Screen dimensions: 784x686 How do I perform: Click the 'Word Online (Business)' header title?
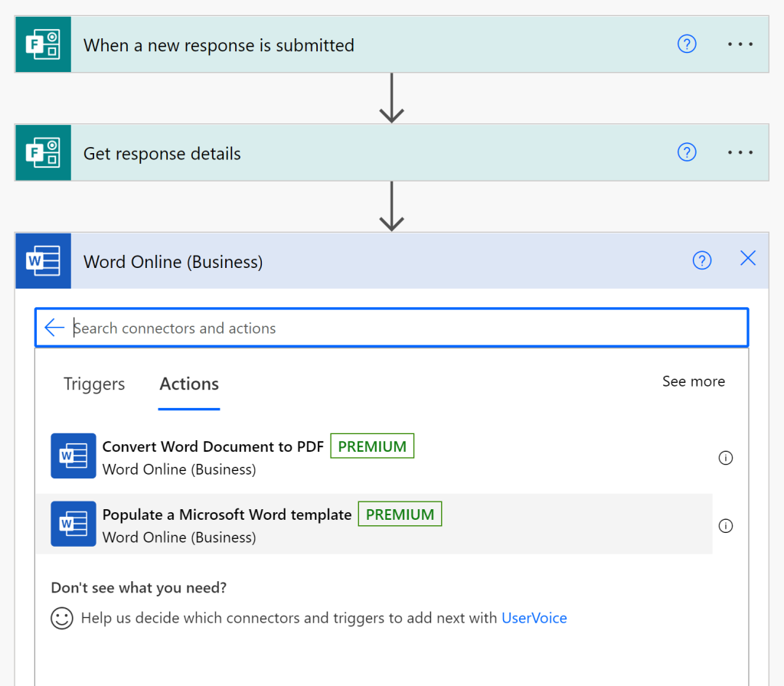173,262
